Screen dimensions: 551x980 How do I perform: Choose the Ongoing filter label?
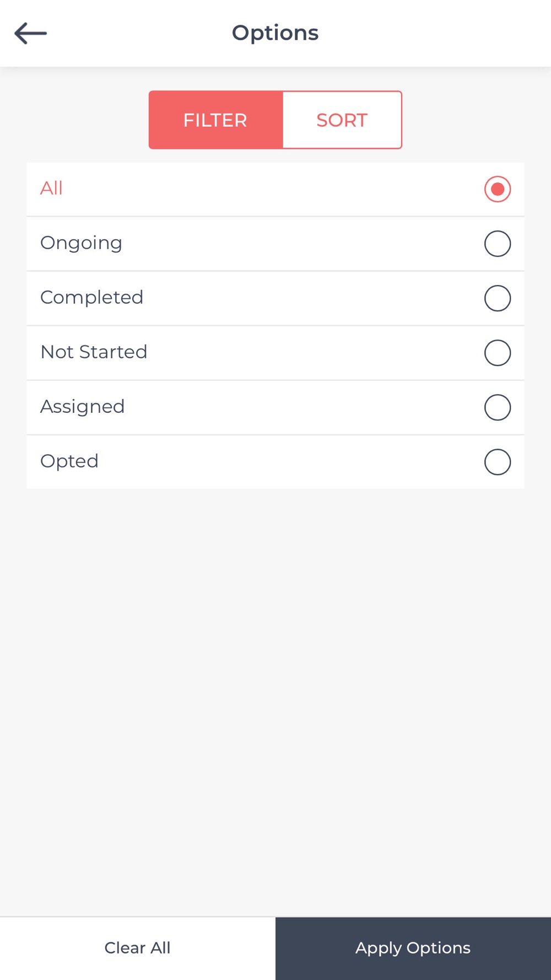pyautogui.click(x=81, y=243)
